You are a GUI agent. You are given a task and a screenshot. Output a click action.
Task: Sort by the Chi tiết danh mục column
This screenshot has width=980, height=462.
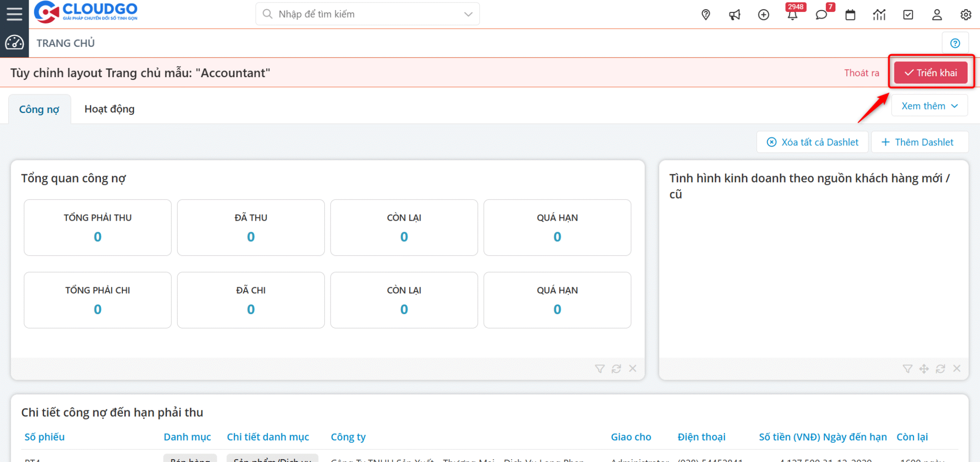[268, 437]
